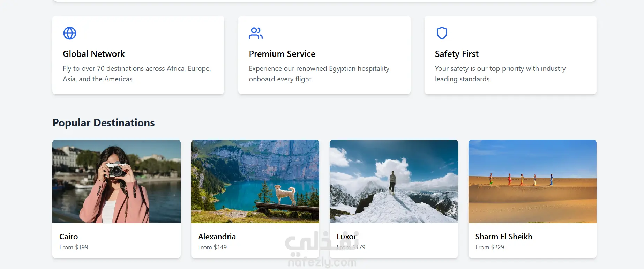Select the Safety First heading
Viewport: 644px width, 269px height.
[x=456, y=54]
